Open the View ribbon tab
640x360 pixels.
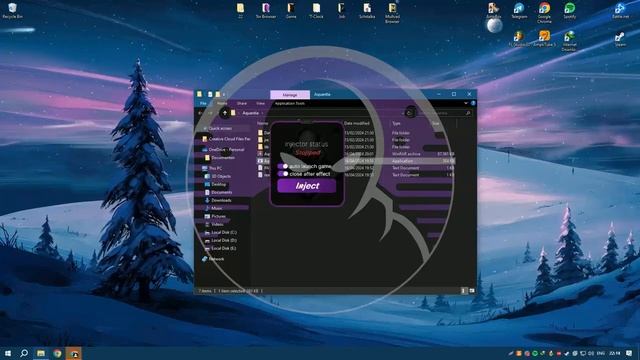pos(260,103)
